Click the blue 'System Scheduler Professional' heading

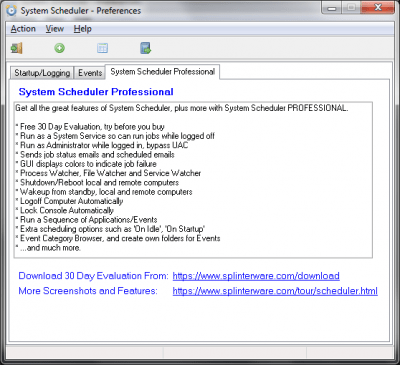(96, 92)
